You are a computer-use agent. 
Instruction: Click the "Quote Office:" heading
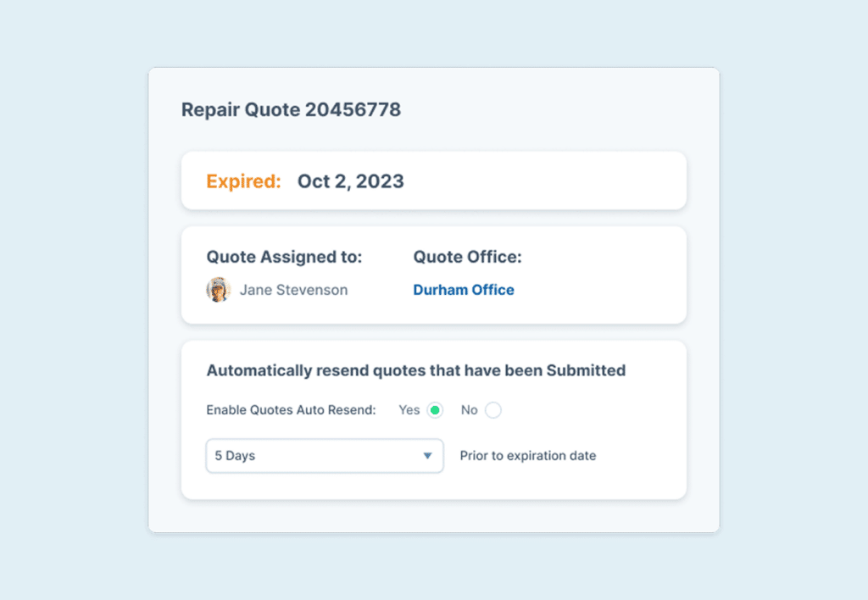point(467,257)
